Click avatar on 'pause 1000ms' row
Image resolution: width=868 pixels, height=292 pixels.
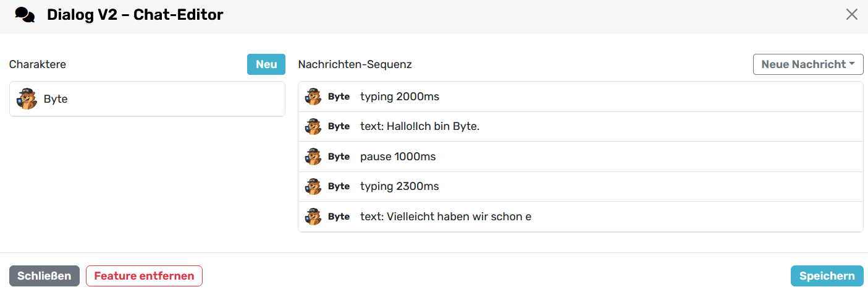click(x=313, y=157)
